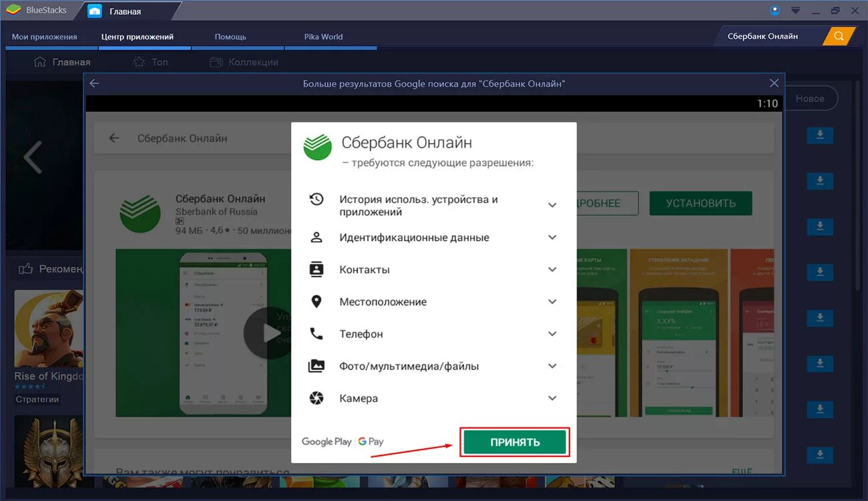Expand the Телефон permission chevron
The image size is (868, 501).
tap(552, 333)
